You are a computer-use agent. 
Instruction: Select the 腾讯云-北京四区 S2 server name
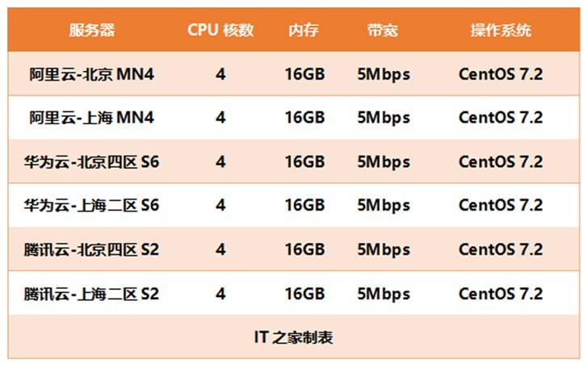(91, 249)
